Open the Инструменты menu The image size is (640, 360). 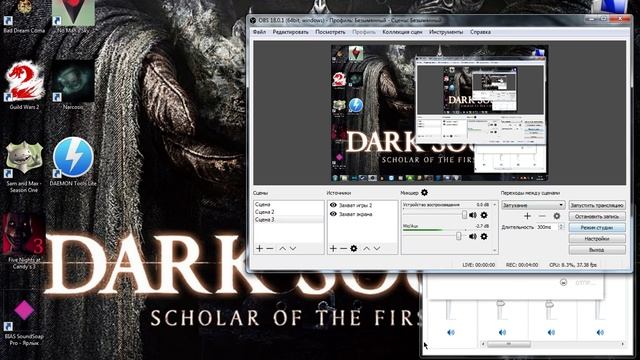click(446, 32)
